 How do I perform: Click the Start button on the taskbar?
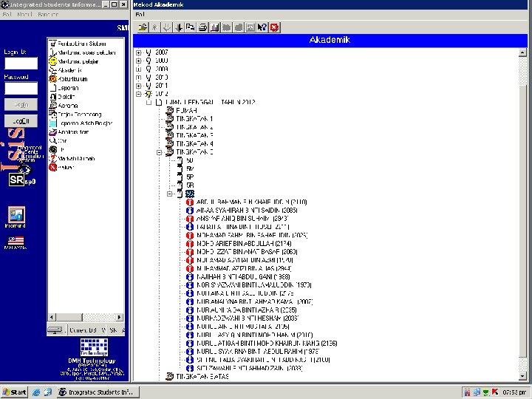pyautogui.click(x=15, y=392)
